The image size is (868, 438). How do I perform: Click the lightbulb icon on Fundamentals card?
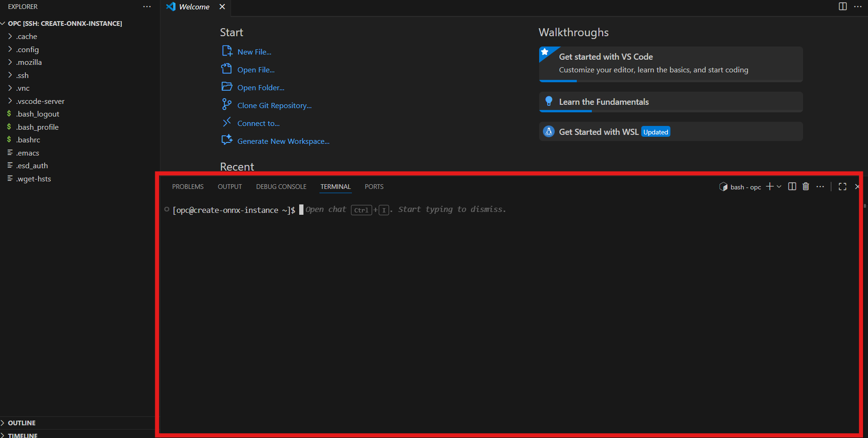pos(549,102)
